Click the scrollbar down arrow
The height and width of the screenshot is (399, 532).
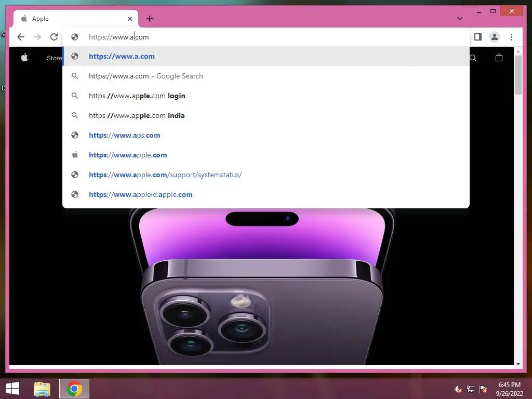tap(518, 364)
